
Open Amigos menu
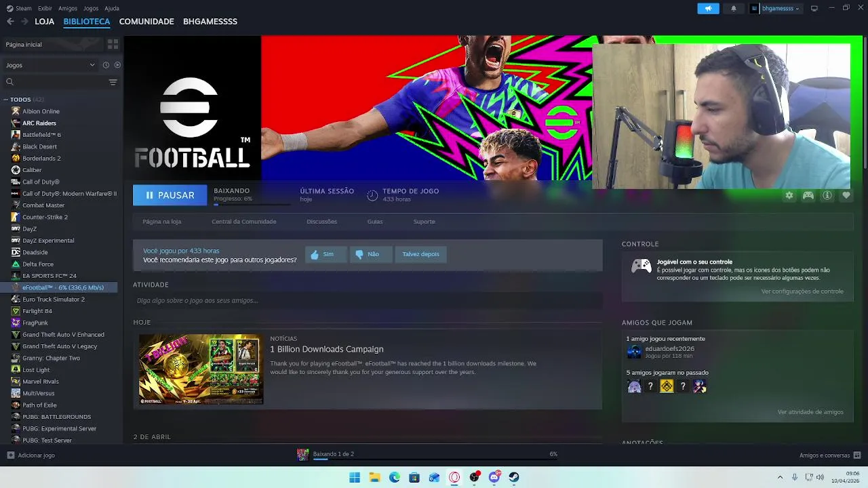[x=68, y=8]
